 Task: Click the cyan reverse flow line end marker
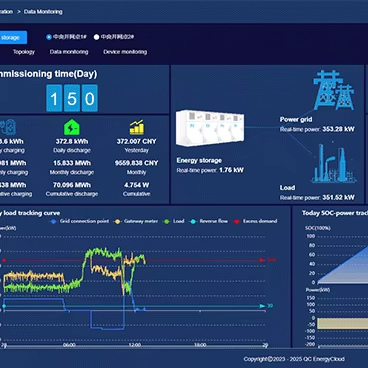pyautogui.click(x=263, y=306)
